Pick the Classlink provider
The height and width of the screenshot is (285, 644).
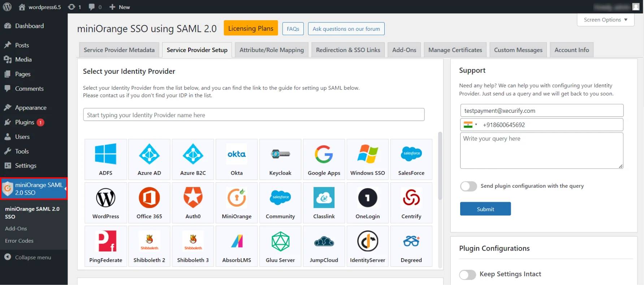coord(324,203)
